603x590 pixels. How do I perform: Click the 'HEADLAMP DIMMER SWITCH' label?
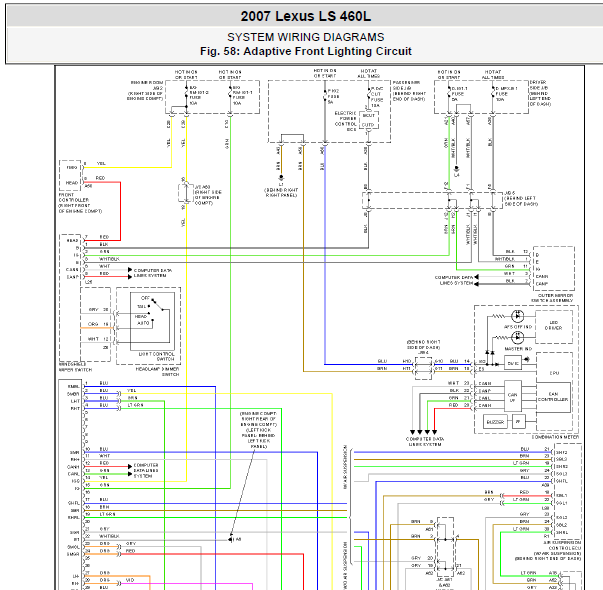click(x=157, y=372)
